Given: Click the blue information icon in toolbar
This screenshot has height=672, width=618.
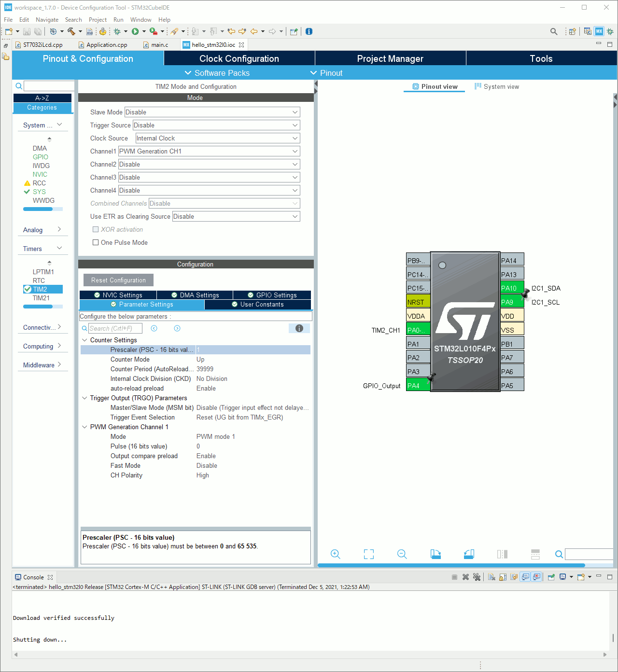Looking at the screenshot, I should (309, 31).
